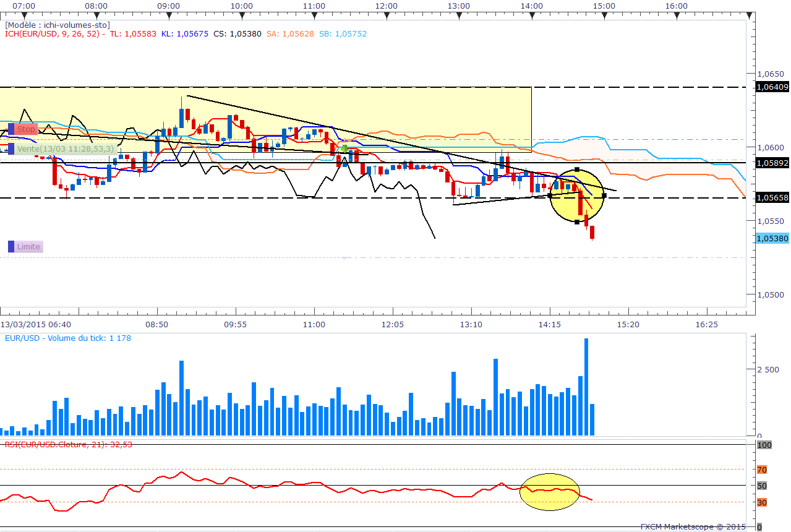Click the RSI 70 level tag
Screen dimensions: 791x532
tap(762, 470)
